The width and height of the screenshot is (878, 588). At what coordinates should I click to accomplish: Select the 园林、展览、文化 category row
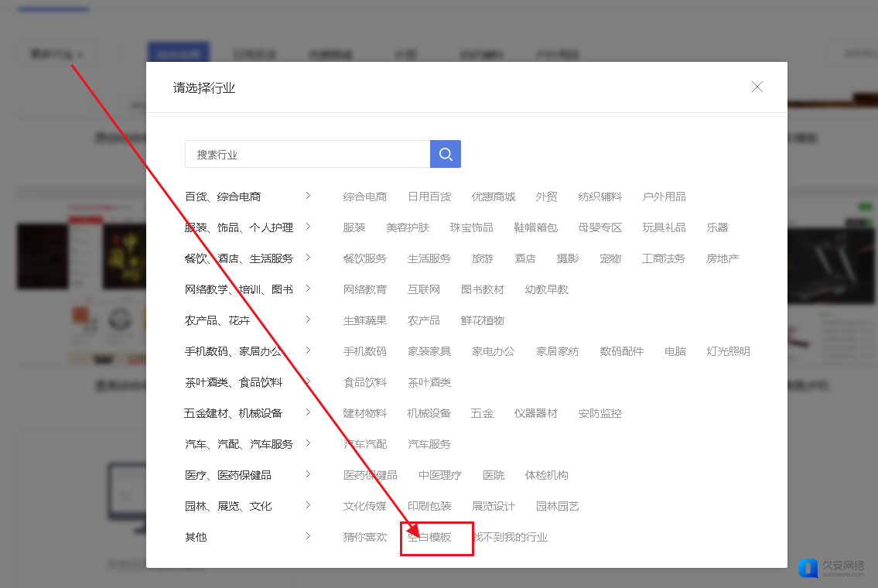tap(228, 506)
